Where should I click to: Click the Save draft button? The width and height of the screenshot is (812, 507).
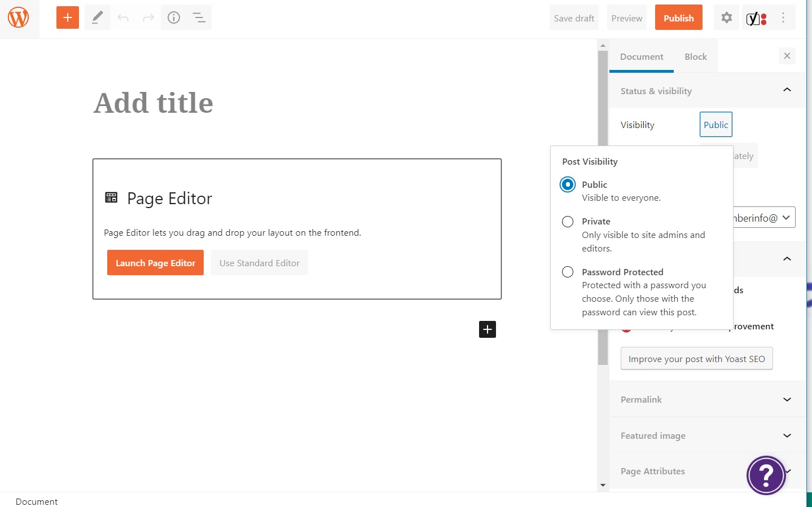coord(574,18)
